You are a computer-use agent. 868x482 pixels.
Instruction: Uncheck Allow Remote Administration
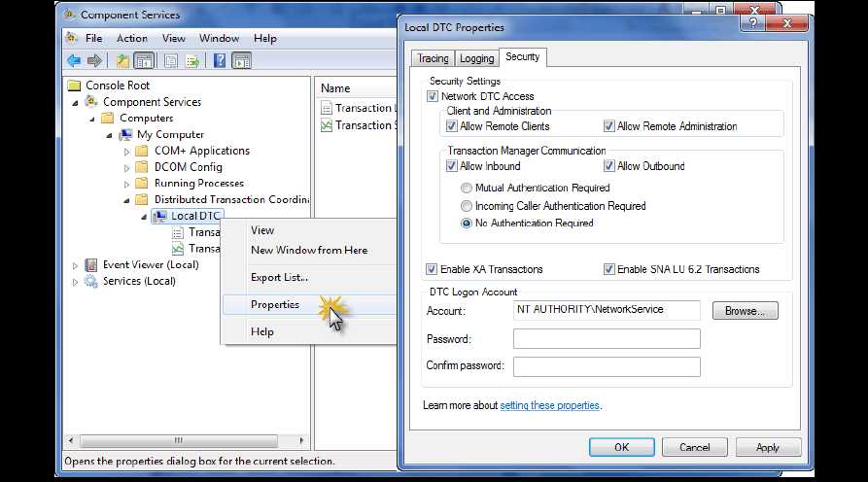(x=608, y=126)
